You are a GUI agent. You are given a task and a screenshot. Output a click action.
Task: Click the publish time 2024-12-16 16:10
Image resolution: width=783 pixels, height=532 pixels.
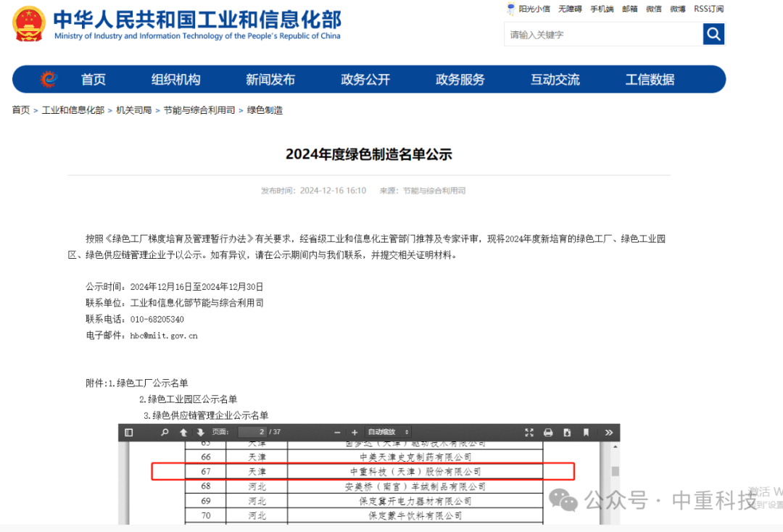point(333,191)
